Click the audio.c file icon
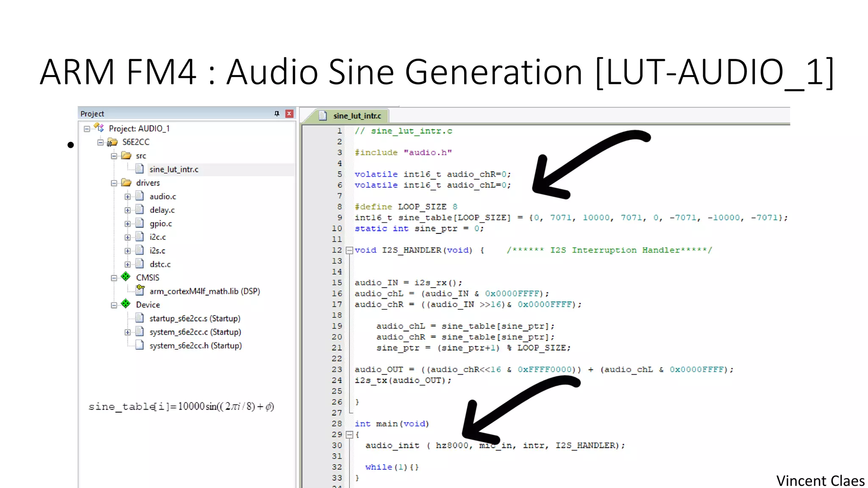 [139, 196]
